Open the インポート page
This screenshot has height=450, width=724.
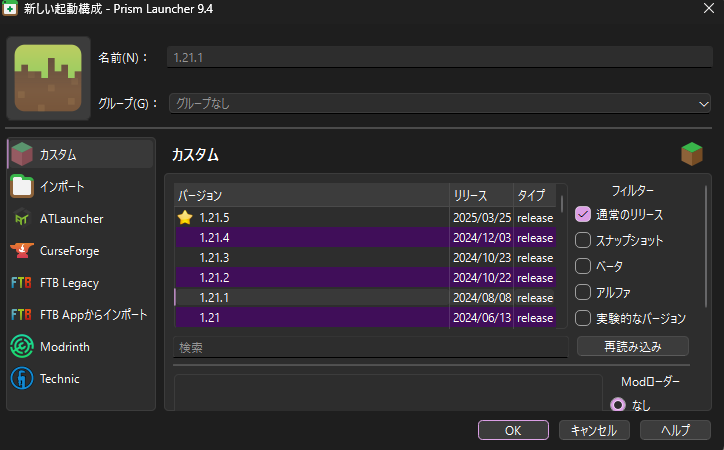81,186
